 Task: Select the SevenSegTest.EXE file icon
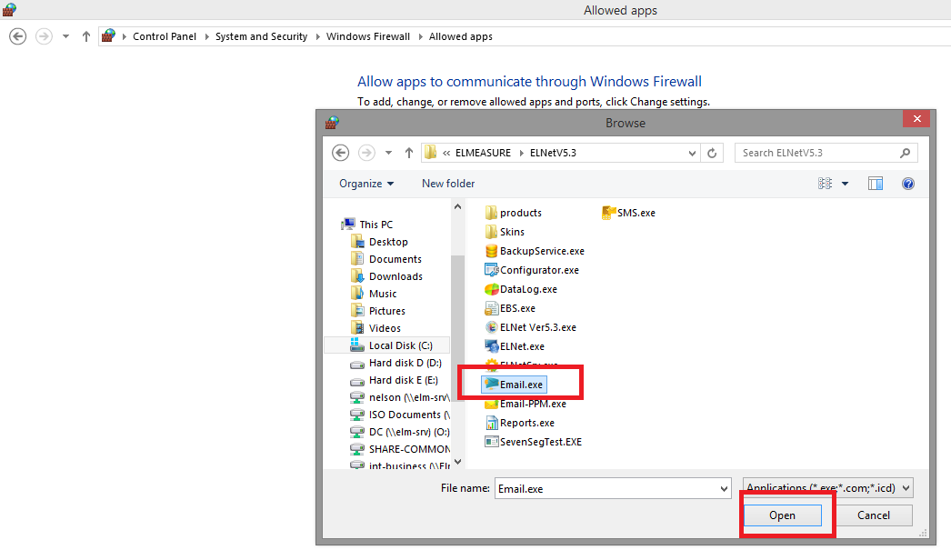pos(491,442)
